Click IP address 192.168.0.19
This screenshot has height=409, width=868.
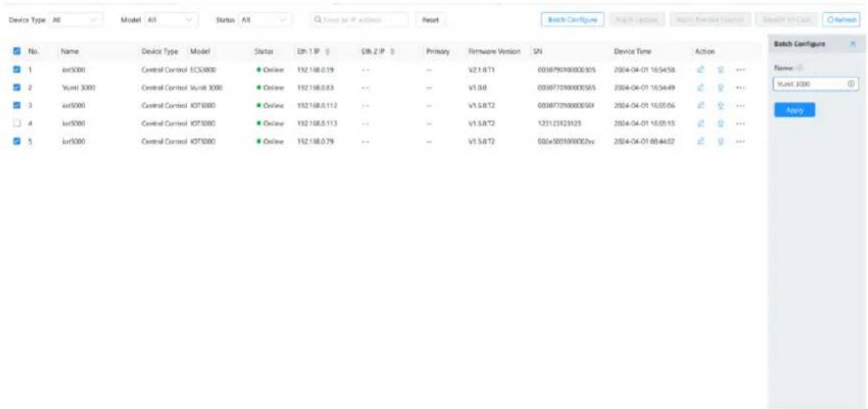click(x=315, y=70)
